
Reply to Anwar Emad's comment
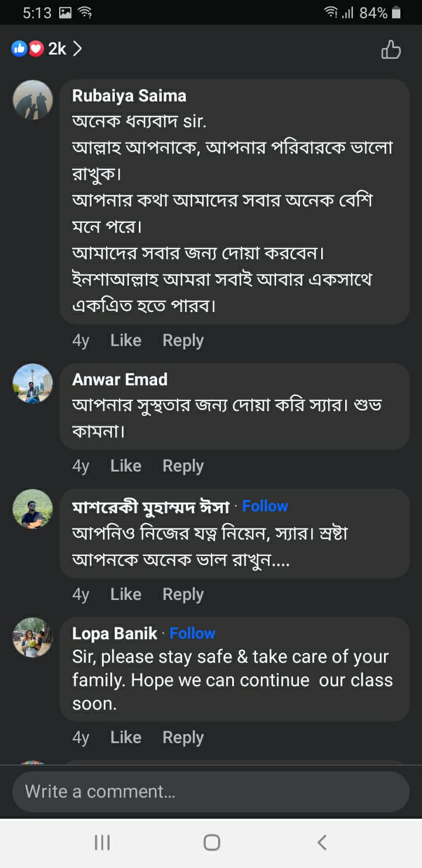pos(183,466)
